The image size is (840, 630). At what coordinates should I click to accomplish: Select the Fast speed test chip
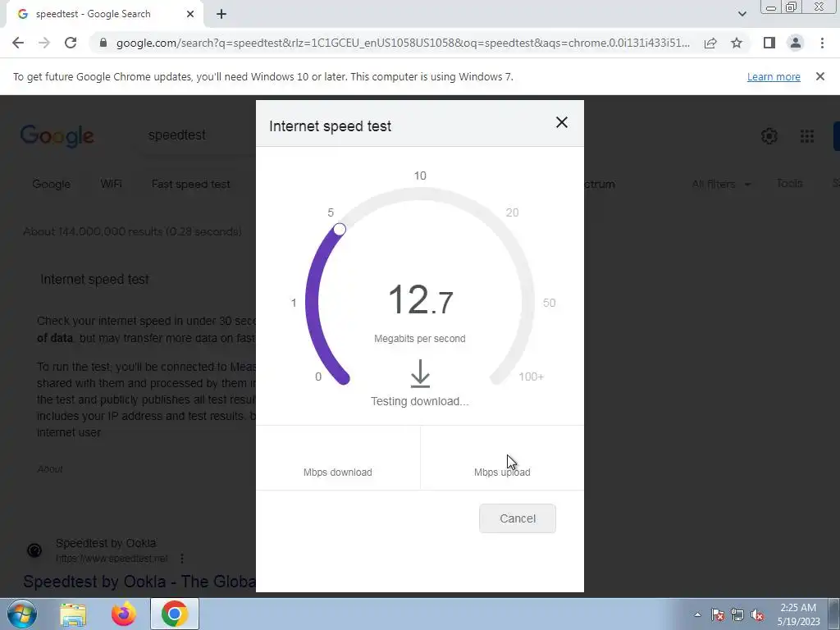coord(190,184)
